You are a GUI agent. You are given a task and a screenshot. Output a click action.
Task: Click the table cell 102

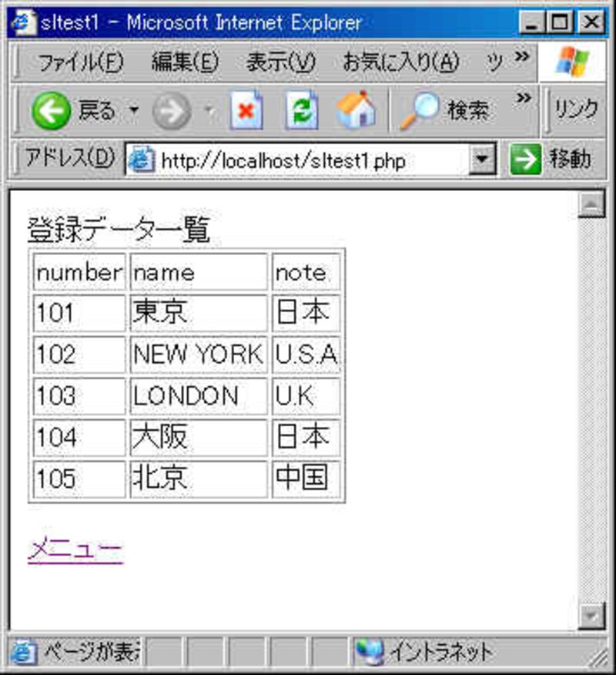coord(79,354)
